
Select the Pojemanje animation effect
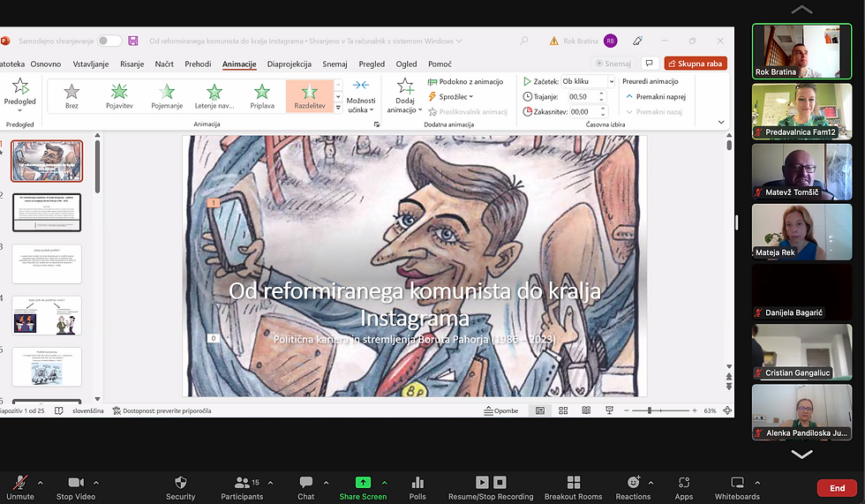[x=167, y=96]
